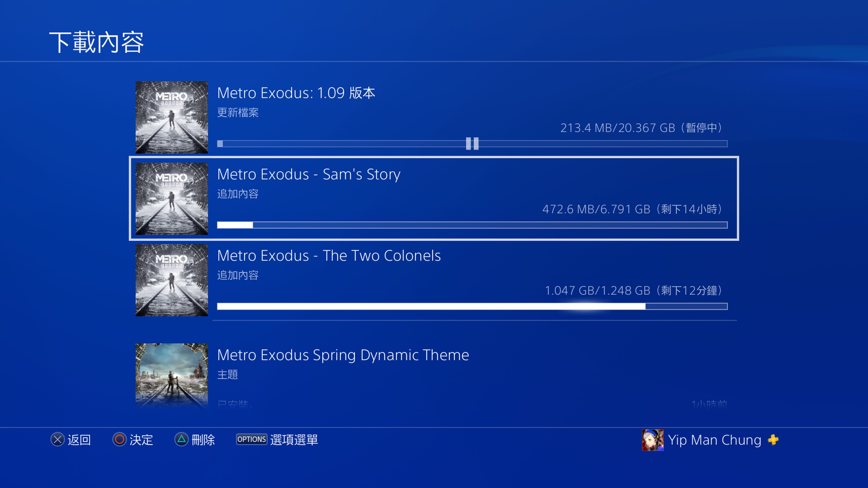Click the Sam's Story download progress bar
Screen dimensions: 868x488
(472, 225)
